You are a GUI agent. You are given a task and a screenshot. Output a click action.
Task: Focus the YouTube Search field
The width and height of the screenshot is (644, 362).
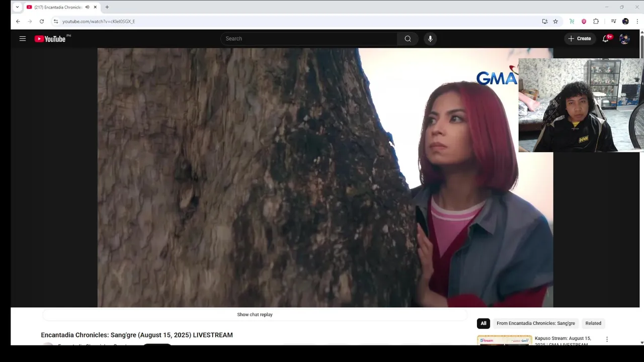[309, 39]
